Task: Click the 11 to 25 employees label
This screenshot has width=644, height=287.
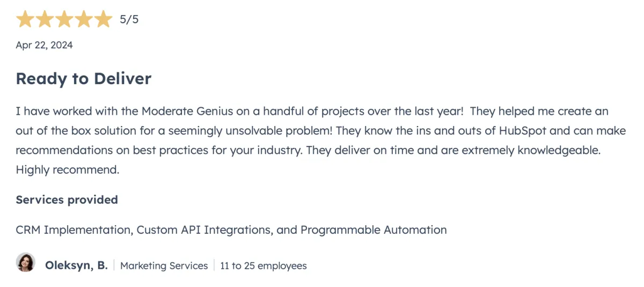Action: click(264, 266)
